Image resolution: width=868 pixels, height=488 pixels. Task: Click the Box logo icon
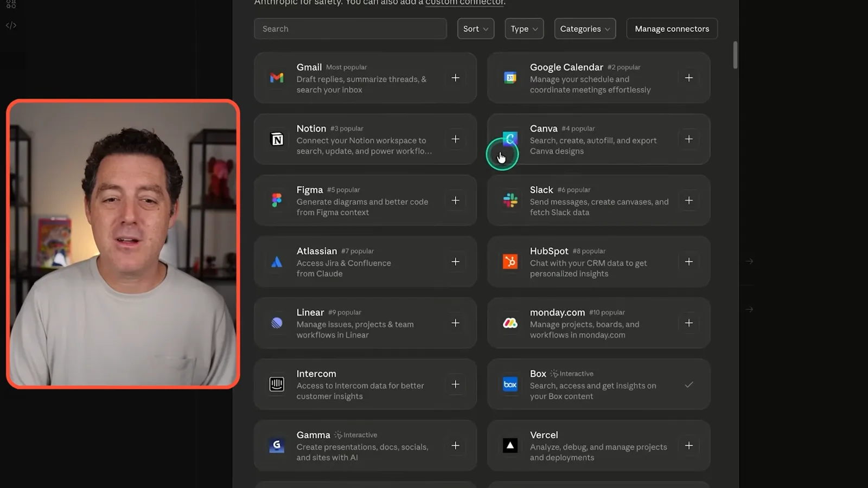510,384
